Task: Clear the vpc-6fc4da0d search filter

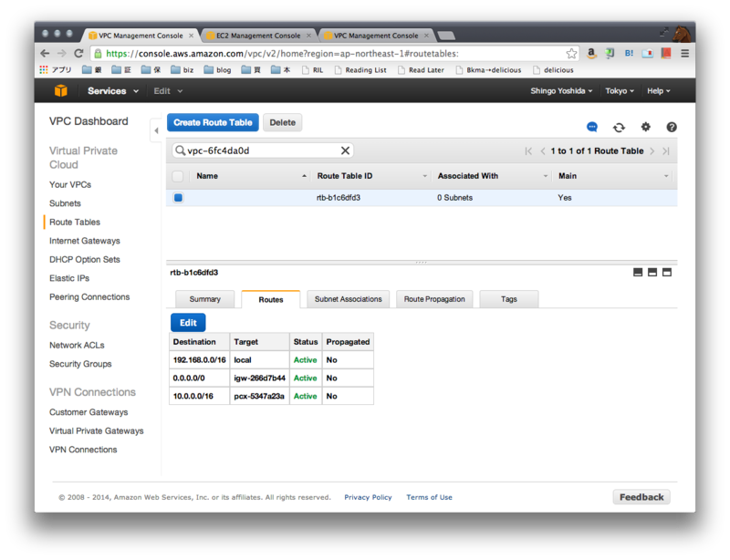Action: click(345, 150)
